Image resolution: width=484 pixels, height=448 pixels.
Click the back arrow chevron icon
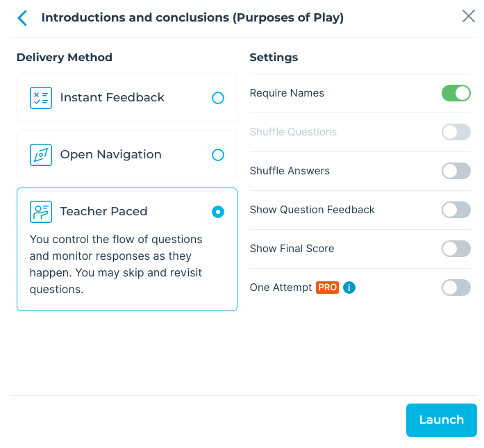pos(22,18)
